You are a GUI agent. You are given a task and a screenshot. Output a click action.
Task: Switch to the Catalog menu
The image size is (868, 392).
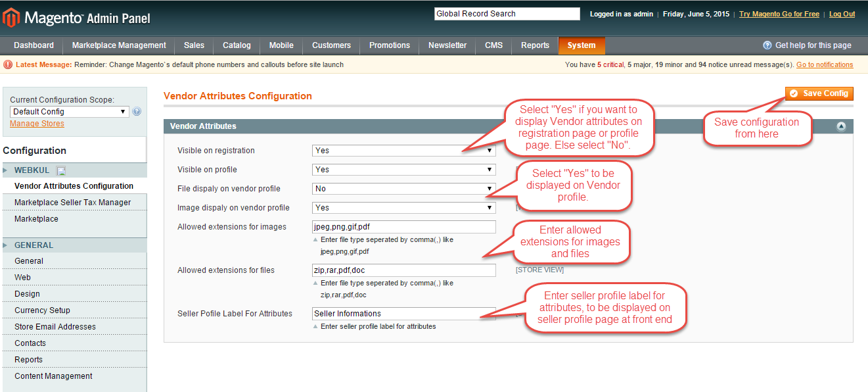point(236,45)
